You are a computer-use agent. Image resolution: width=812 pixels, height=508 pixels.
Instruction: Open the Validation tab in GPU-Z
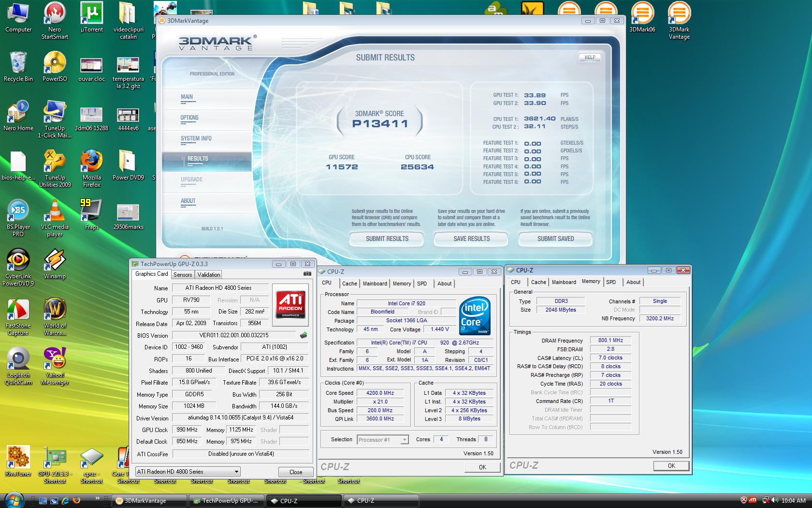click(x=209, y=275)
